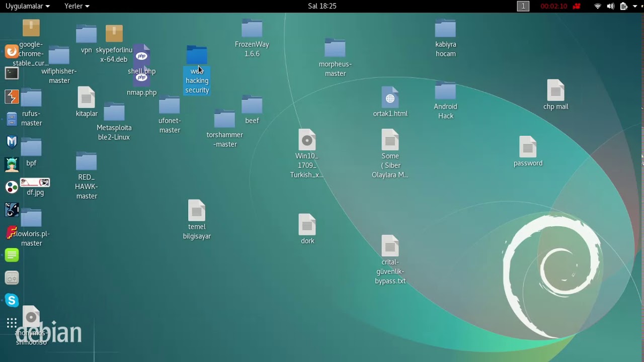Screen dimensions: 644x362
Task: Select the web hacking security folder
Action: [197, 55]
